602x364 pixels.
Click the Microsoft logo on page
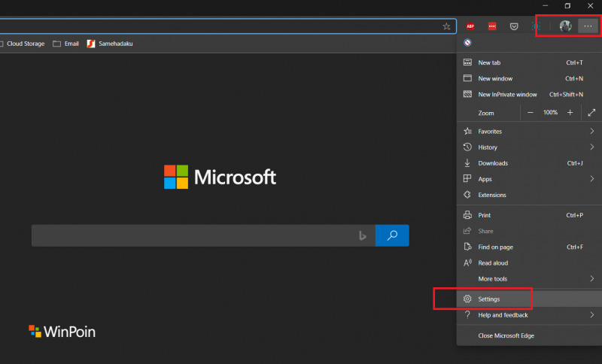pos(220,177)
